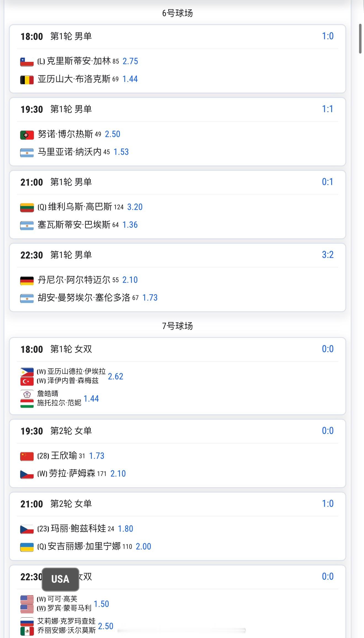Click the China flag beside 王欣瑜

coord(27,456)
